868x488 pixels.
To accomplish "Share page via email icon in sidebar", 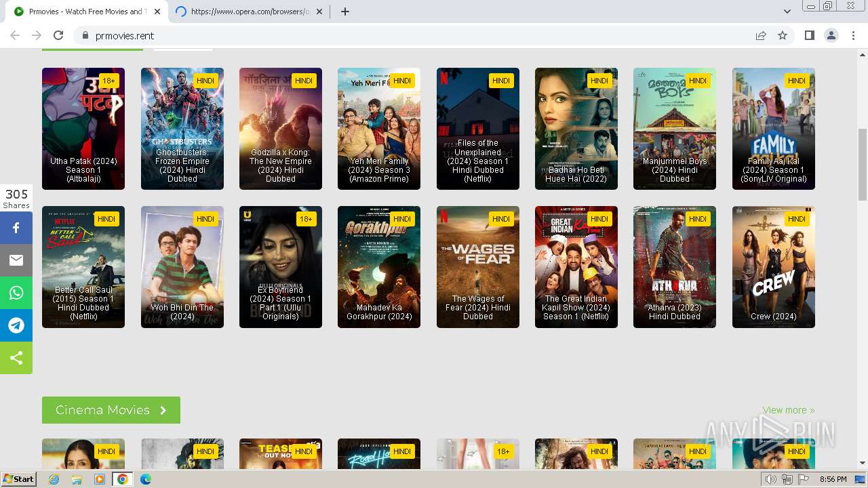I will pos(16,260).
